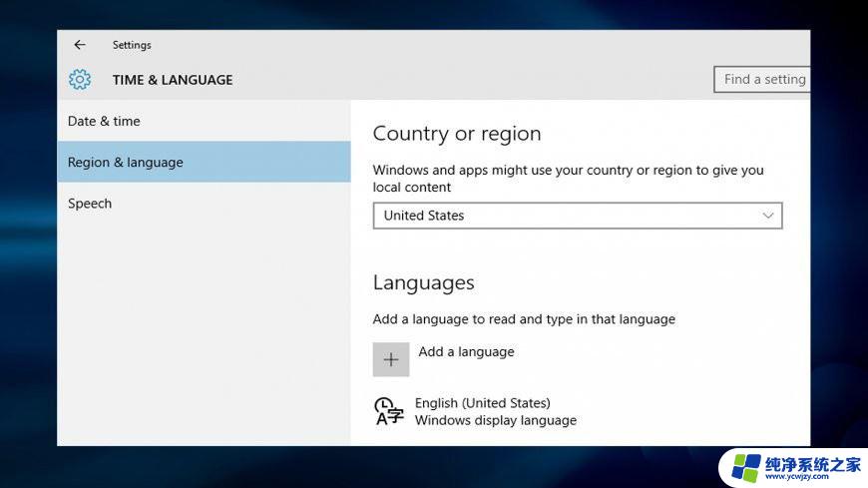868x488 pixels.
Task: Select Region & language in sidebar
Action: point(204,162)
